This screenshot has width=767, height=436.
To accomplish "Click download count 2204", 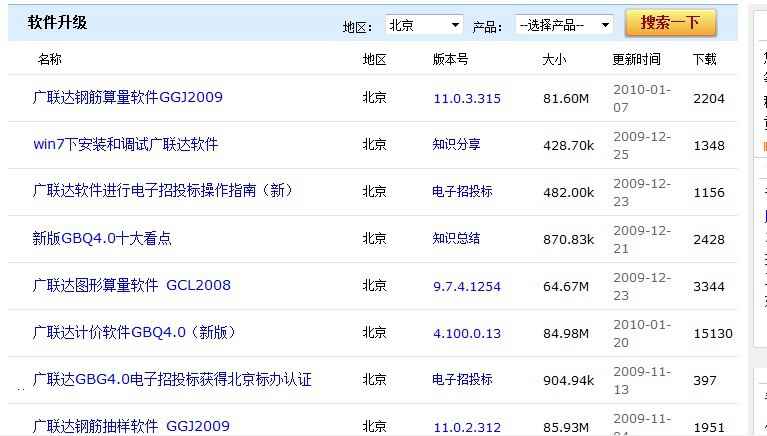I will pos(709,98).
